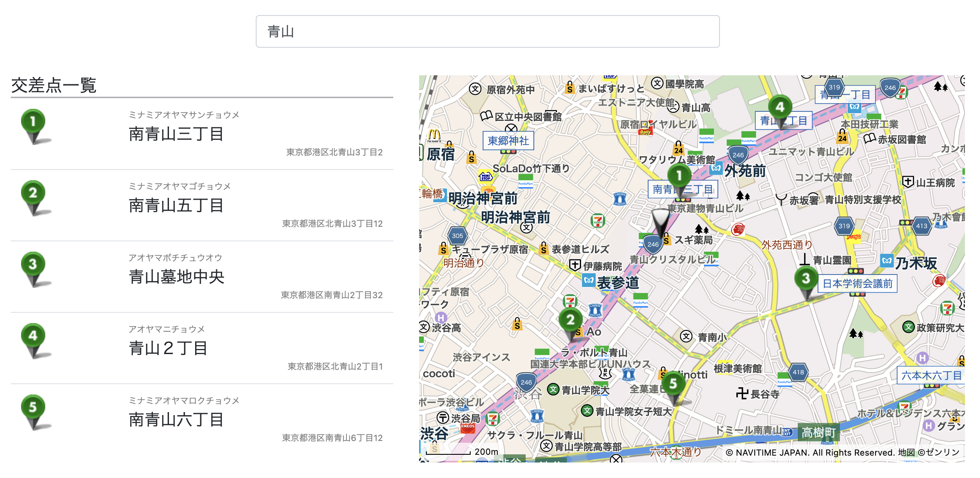This screenshot has height=478, width=980.
Task: Click the 交差点一覧 heading
Action: pyautogui.click(x=54, y=85)
